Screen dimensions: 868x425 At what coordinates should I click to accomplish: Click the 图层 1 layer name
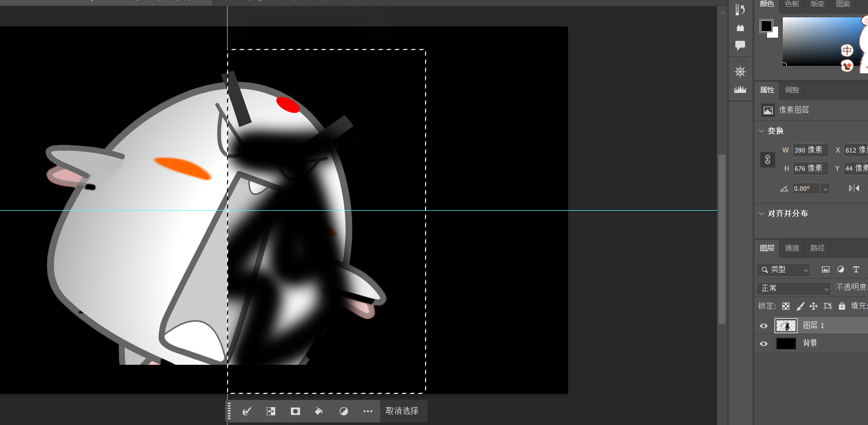click(x=813, y=326)
